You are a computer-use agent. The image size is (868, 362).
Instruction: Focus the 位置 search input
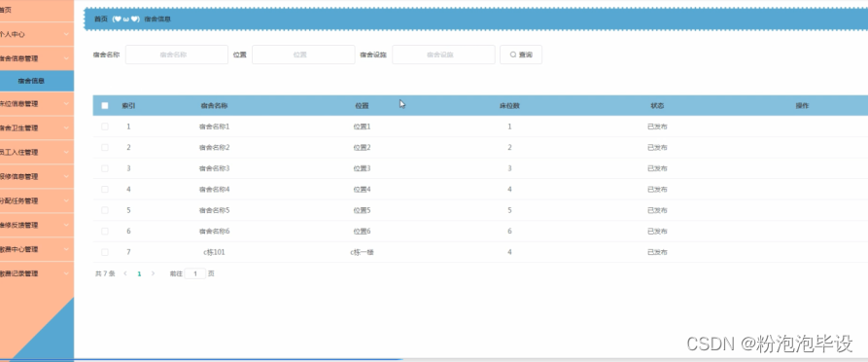point(303,54)
